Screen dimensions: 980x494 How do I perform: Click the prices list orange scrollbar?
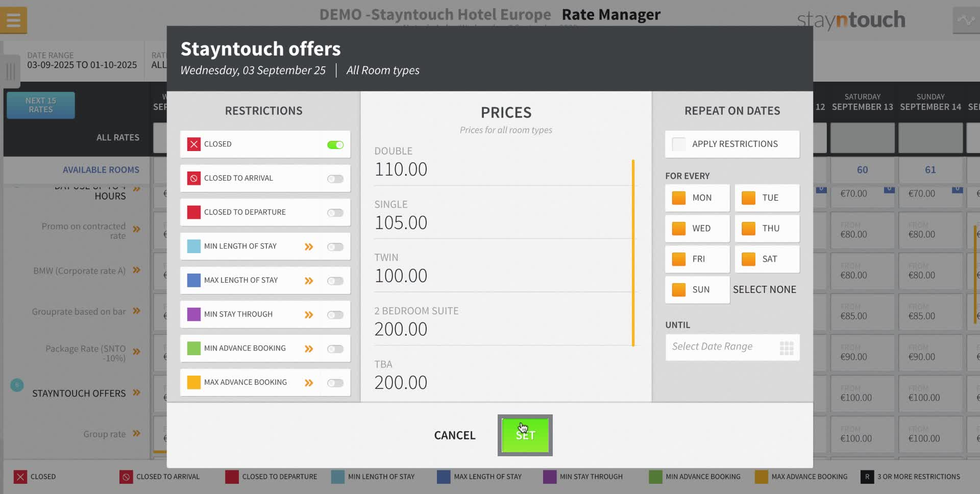(633, 253)
